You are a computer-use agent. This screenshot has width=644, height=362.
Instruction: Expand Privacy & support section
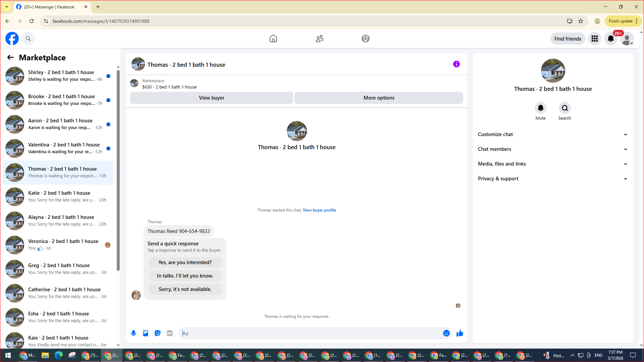553,179
